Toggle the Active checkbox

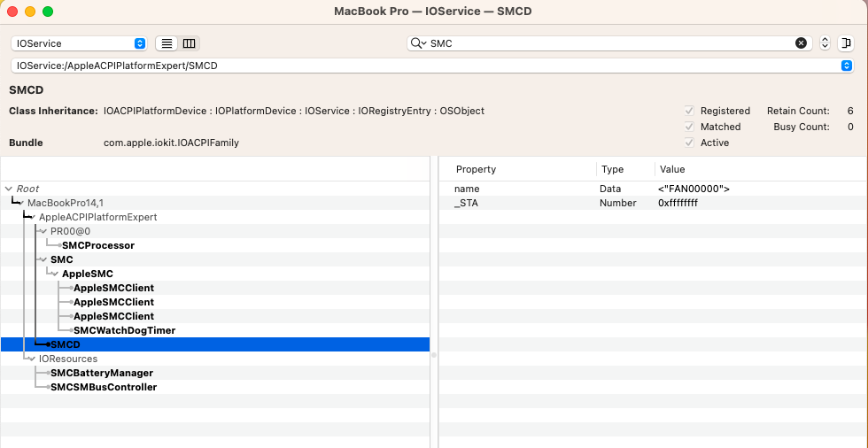[x=689, y=143]
